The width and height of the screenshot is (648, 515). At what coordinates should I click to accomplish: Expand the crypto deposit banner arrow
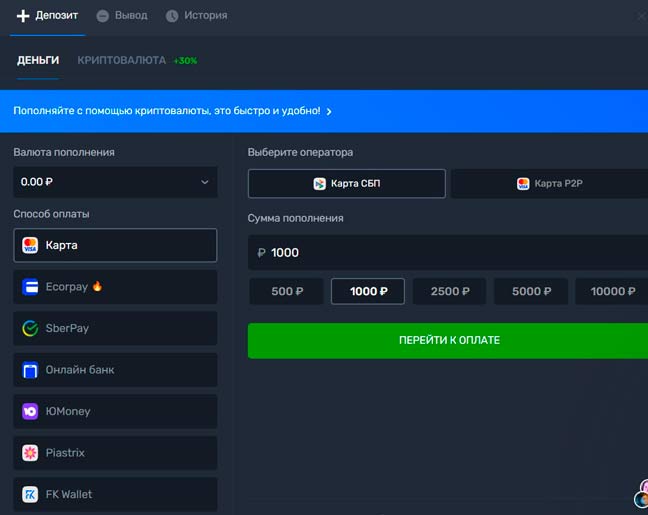(x=329, y=111)
